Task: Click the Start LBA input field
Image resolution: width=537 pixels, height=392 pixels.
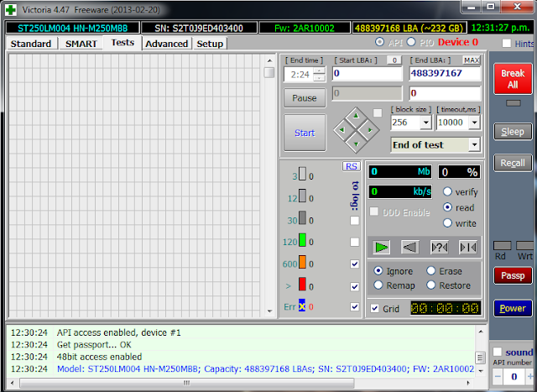Action: click(367, 73)
